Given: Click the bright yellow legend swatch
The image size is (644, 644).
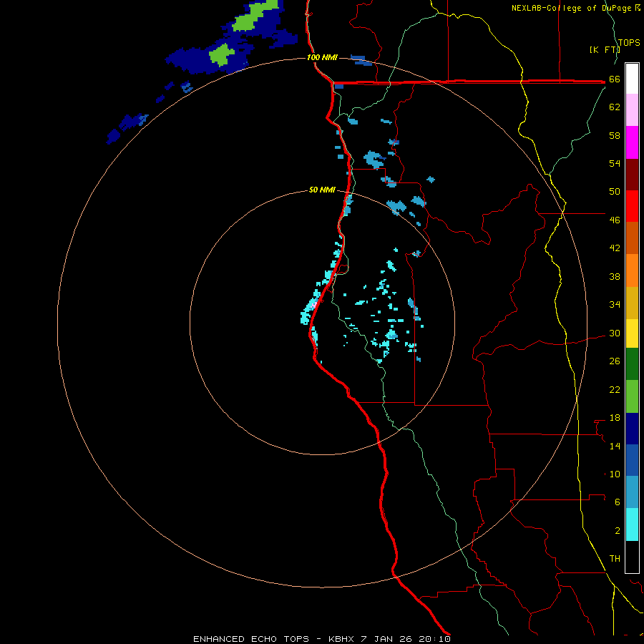Looking at the screenshot, I should coord(632,333).
